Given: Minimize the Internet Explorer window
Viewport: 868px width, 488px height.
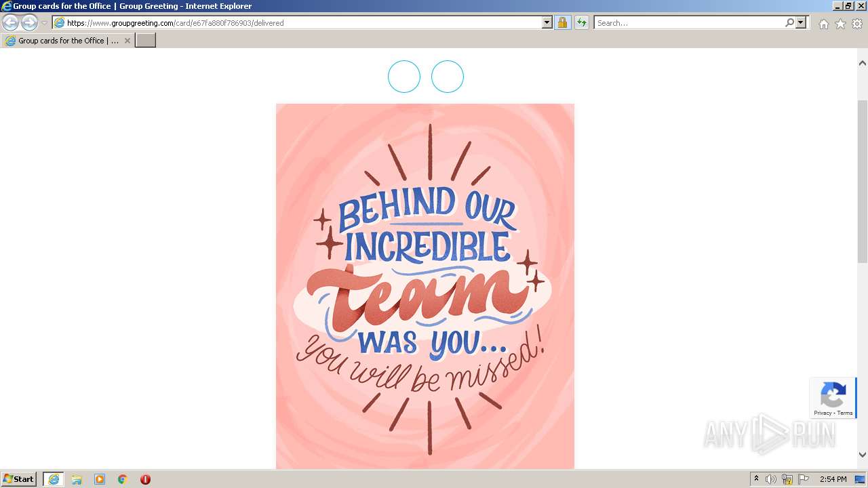Looking at the screenshot, I should point(837,6).
